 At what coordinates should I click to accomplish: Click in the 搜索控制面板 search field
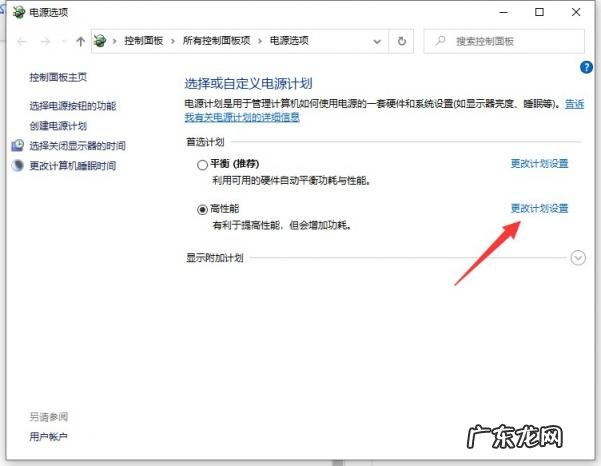click(x=504, y=41)
